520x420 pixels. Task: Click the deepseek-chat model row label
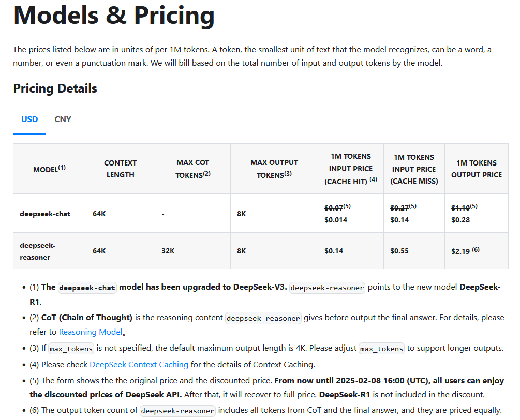point(45,214)
